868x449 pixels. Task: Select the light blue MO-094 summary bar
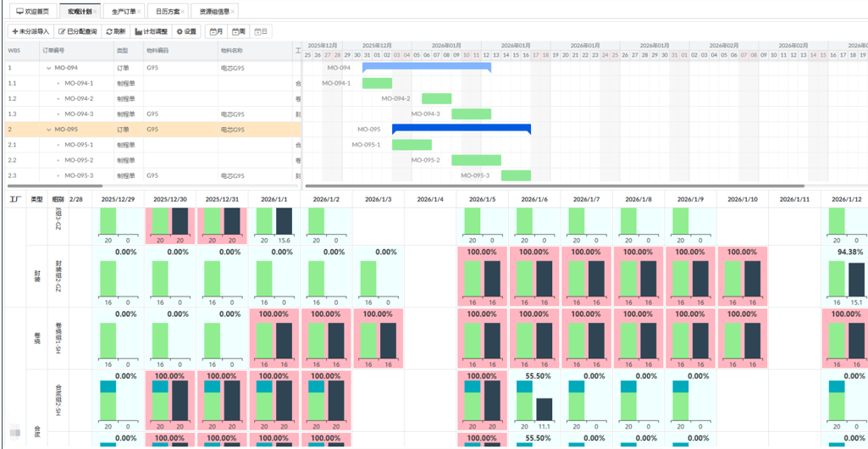pos(427,68)
